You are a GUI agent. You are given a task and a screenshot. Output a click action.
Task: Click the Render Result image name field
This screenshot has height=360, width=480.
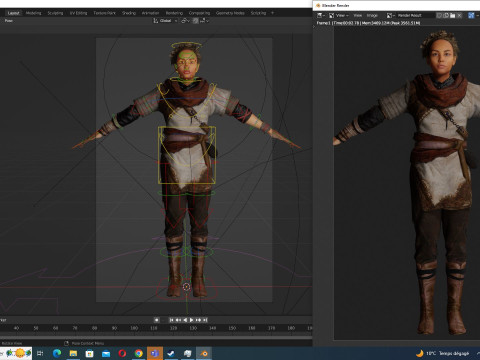415,15
